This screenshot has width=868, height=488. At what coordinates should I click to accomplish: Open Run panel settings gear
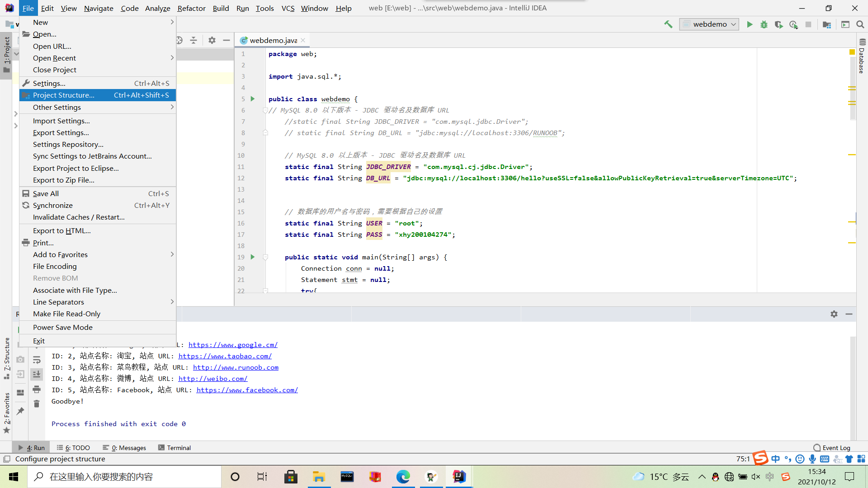(834, 314)
